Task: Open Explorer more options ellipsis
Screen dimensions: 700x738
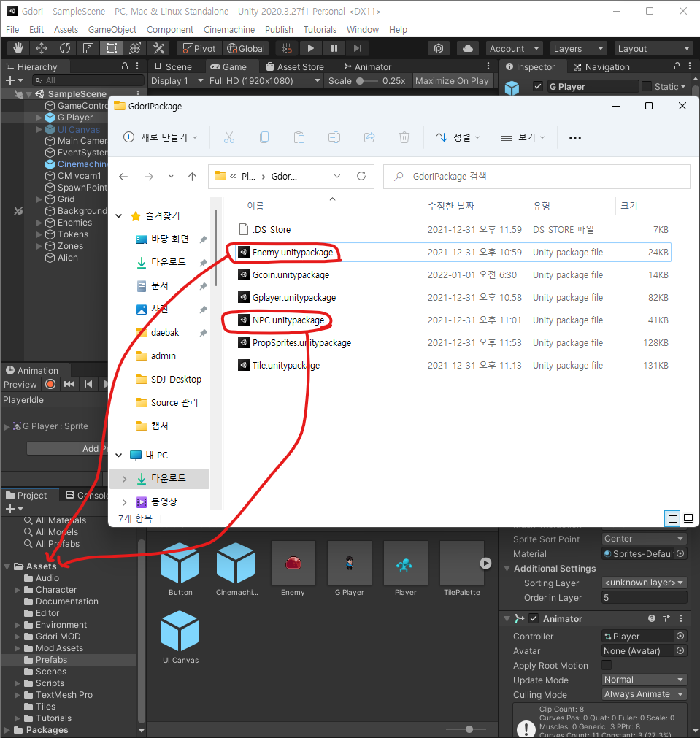Action: tap(574, 137)
